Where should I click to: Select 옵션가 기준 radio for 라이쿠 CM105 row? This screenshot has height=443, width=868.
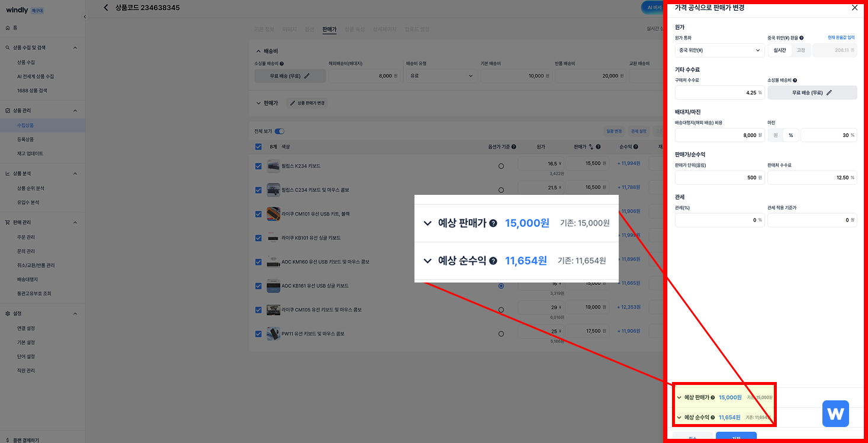coord(501,310)
